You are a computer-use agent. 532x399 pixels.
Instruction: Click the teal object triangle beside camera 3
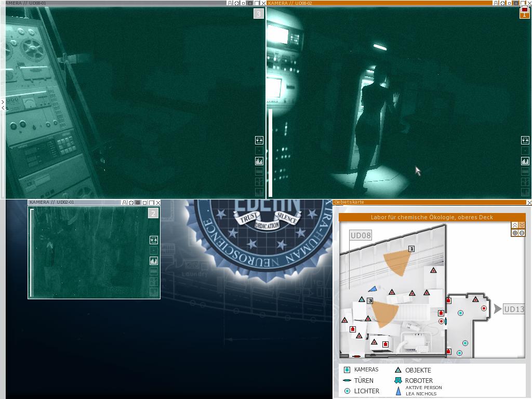pyautogui.click(x=362, y=300)
